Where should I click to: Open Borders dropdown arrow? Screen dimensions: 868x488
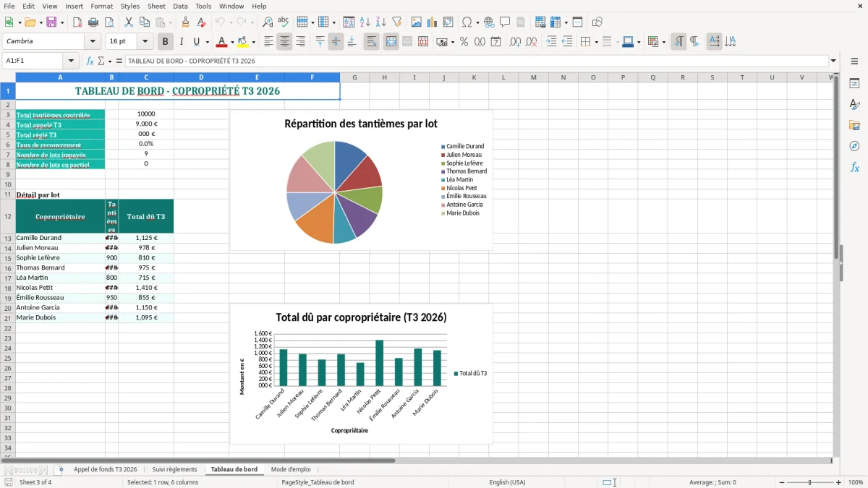pos(596,42)
